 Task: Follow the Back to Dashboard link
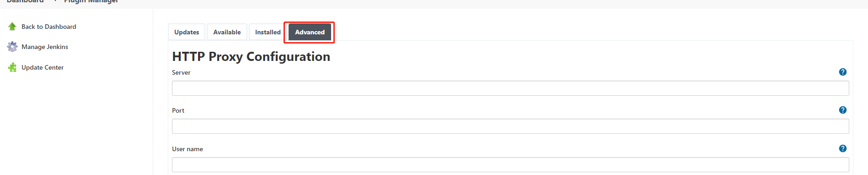[x=49, y=27]
